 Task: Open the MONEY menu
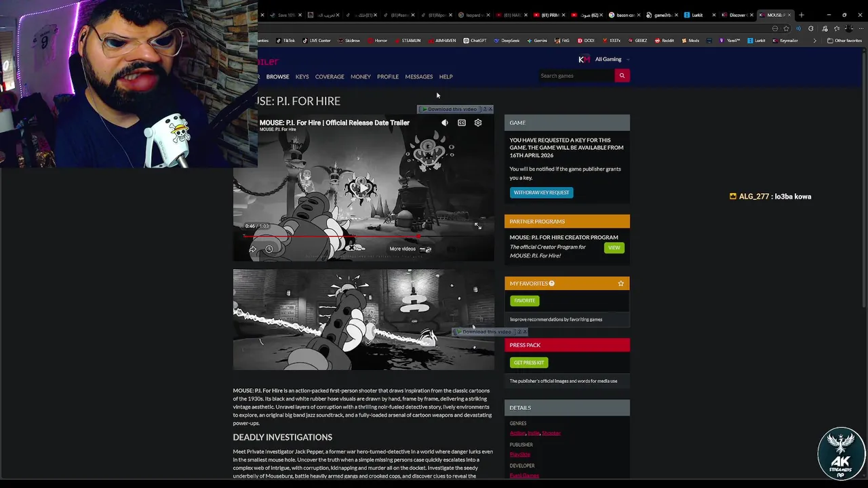coord(361,77)
